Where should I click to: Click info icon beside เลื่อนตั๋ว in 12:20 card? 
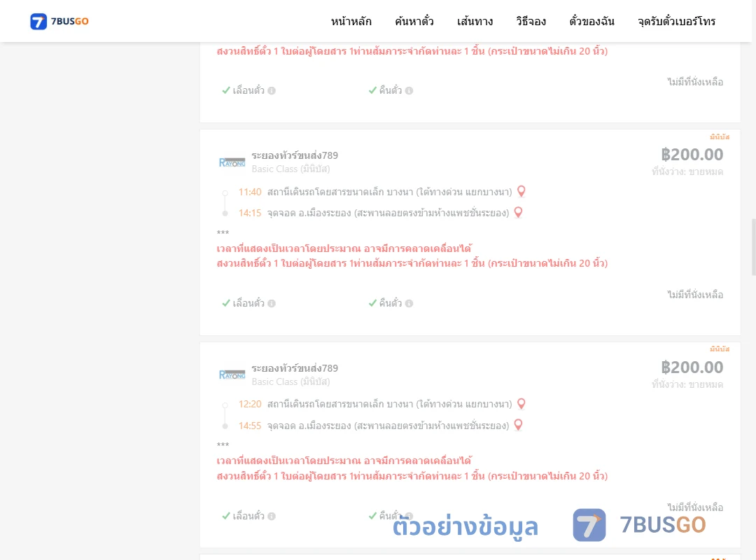pos(272,516)
